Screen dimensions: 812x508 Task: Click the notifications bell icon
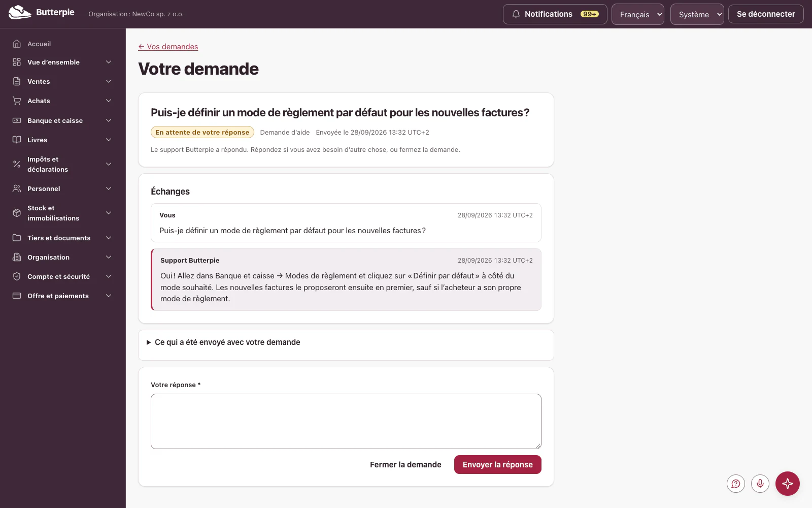516,14
